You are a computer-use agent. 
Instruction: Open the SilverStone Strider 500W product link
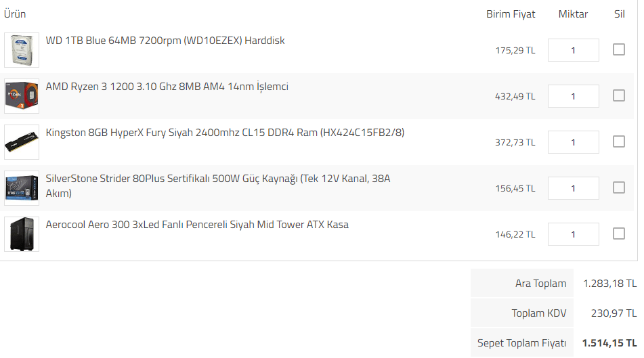[x=217, y=179]
